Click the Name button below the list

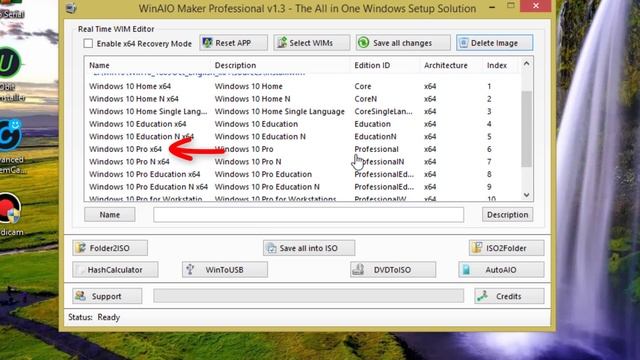[x=110, y=215]
